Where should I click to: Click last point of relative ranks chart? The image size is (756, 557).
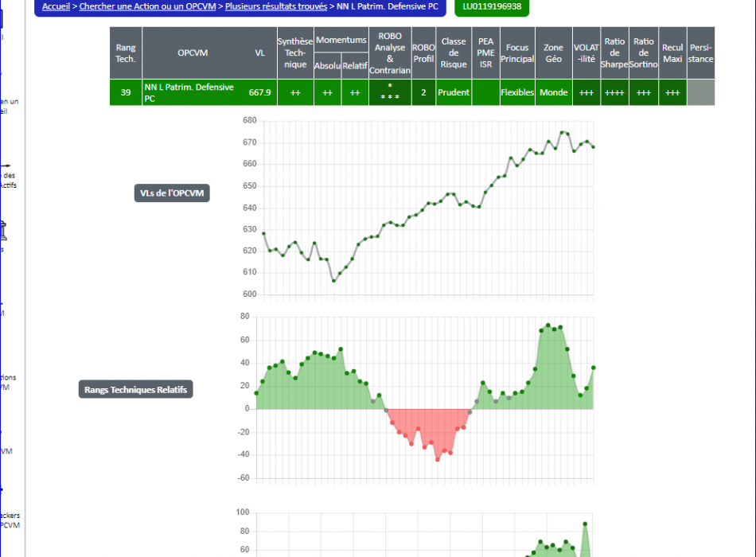click(x=594, y=368)
